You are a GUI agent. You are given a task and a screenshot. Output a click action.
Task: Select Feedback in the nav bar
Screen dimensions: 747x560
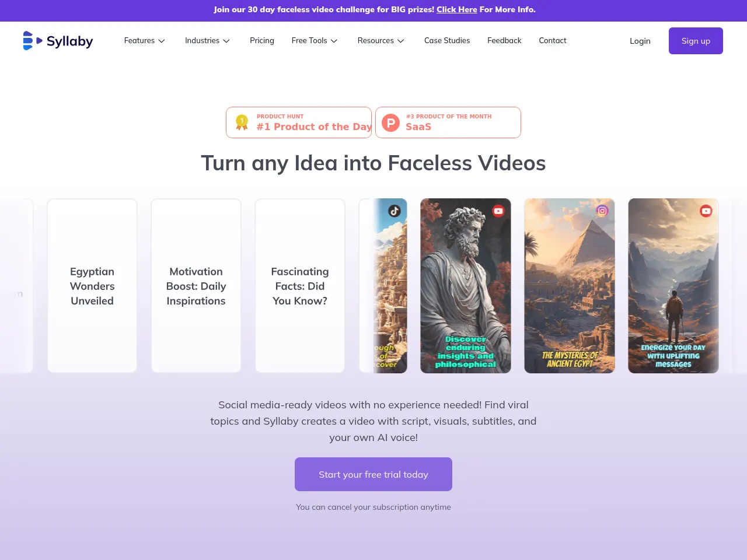click(504, 41)
